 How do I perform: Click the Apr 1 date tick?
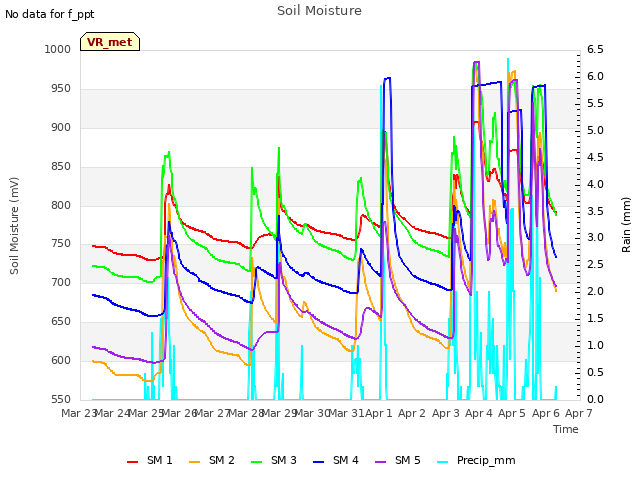378,413
